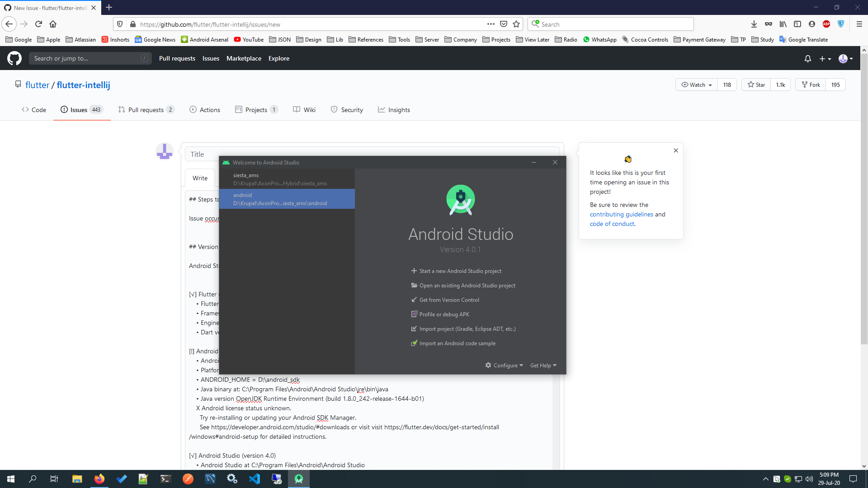Image resolution: width=868 pixels, height=488 pixels.
Task: Click the GitHub notifications bell
Action: point(808,59)
